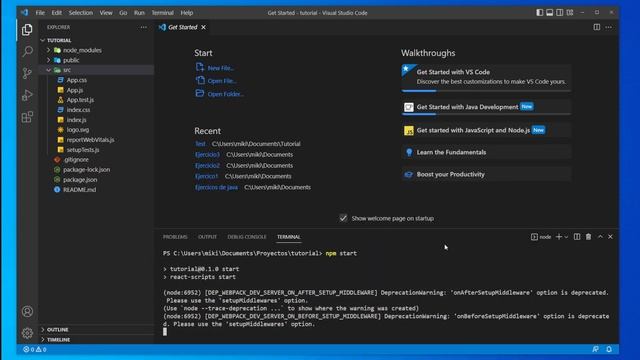Image resolution: width=640 pixels, height=360 pixels.
Task: Kill terminal with trash icon
Action: tap(588, 237)
